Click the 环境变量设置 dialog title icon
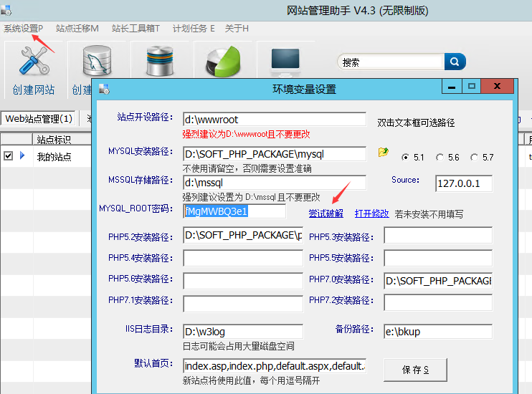Image resolution: width=532 pixels, height=394 pixels. [x=105, y=90]
